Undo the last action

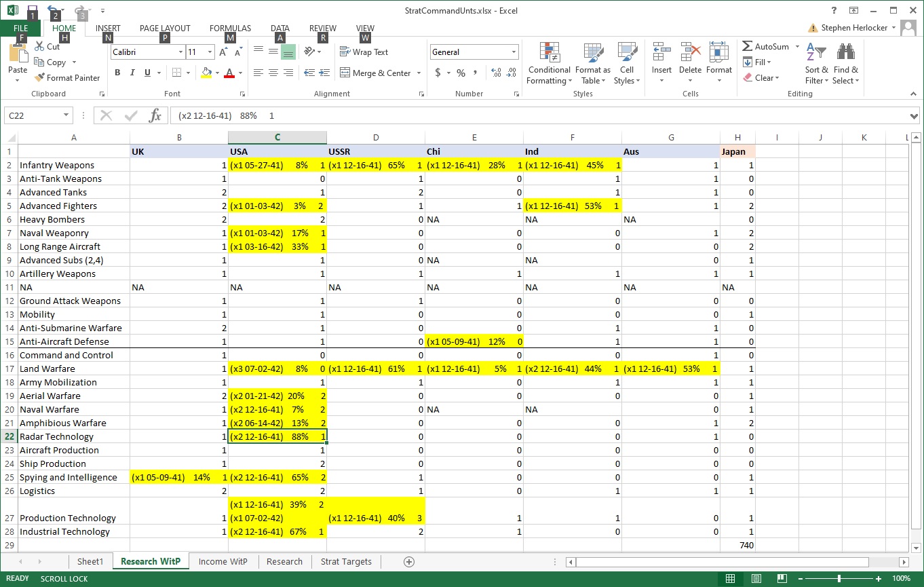point(53,10)
